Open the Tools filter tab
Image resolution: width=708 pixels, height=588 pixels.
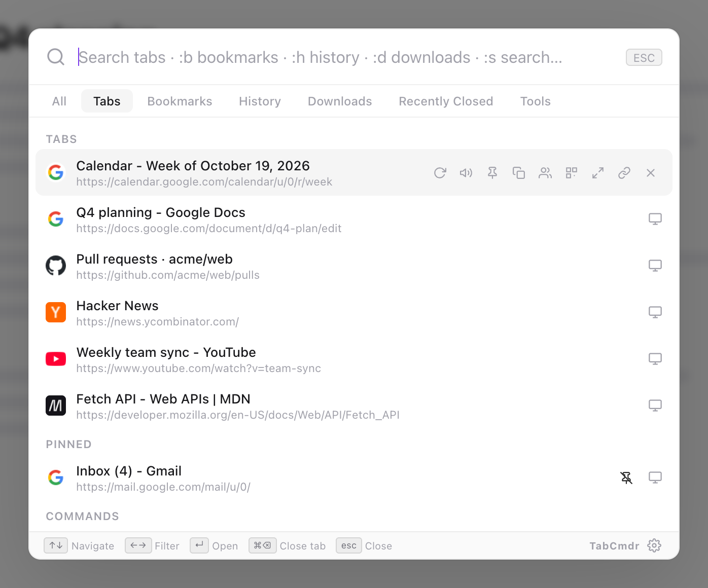coord(536,101)
